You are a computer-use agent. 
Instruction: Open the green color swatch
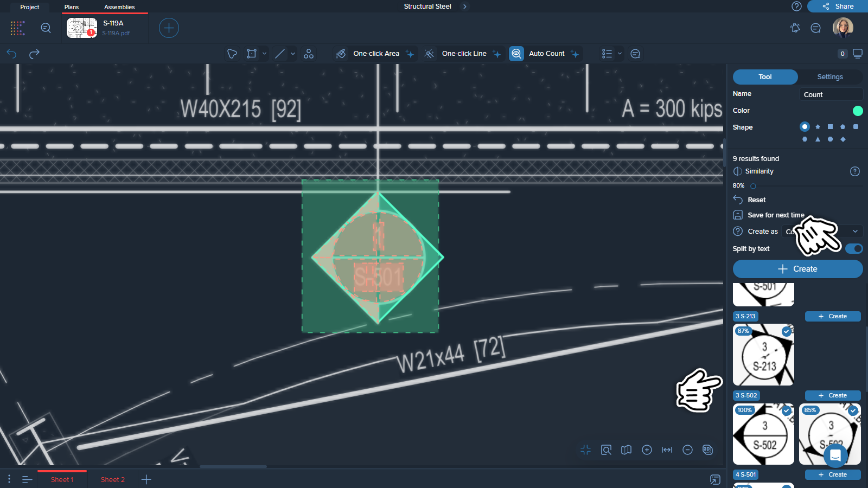coord(858,111)
